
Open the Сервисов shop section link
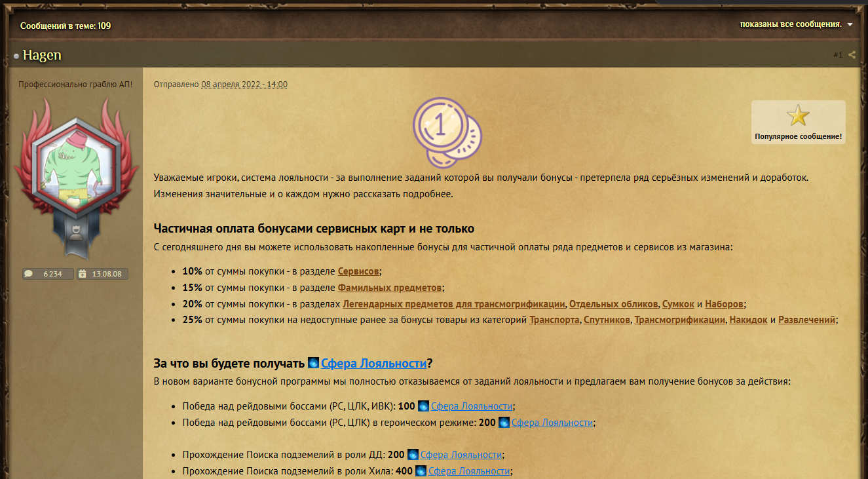click(358, 271)
